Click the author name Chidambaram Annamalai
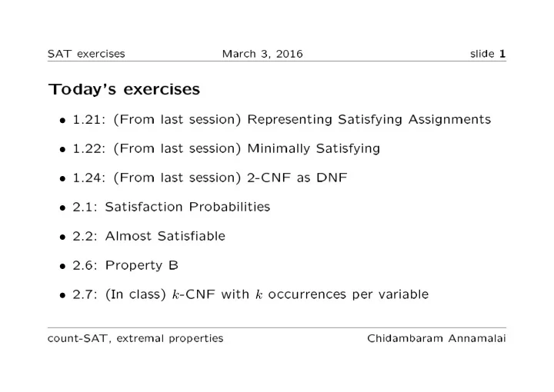Image resolution: width=554 pixels, height=392 pixels. (x=437, y=338)
